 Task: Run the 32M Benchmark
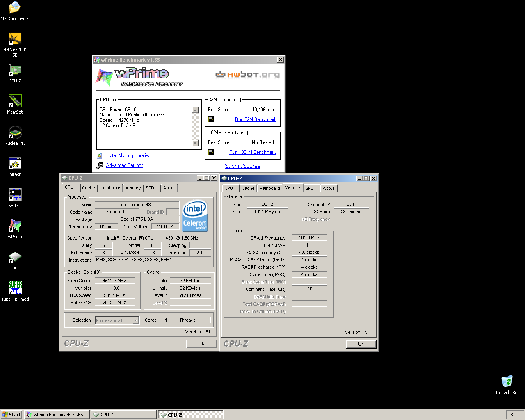click(256, 119)
